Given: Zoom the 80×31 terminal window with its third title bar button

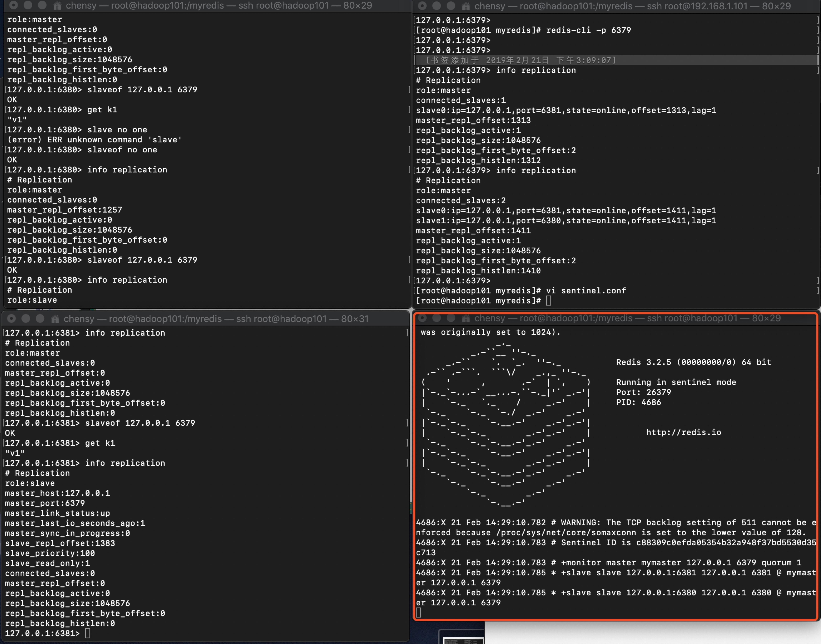Looking at the screenshot, I should (x=40, y=319).
